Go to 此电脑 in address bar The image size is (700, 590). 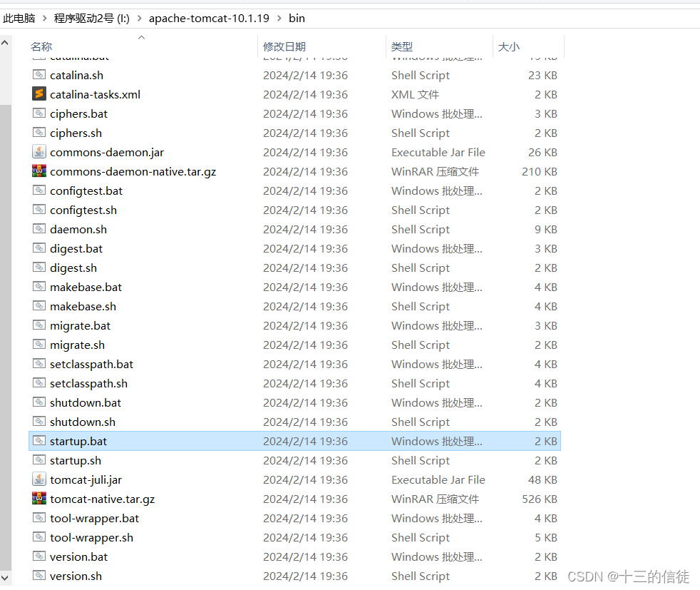click(19, 19)
